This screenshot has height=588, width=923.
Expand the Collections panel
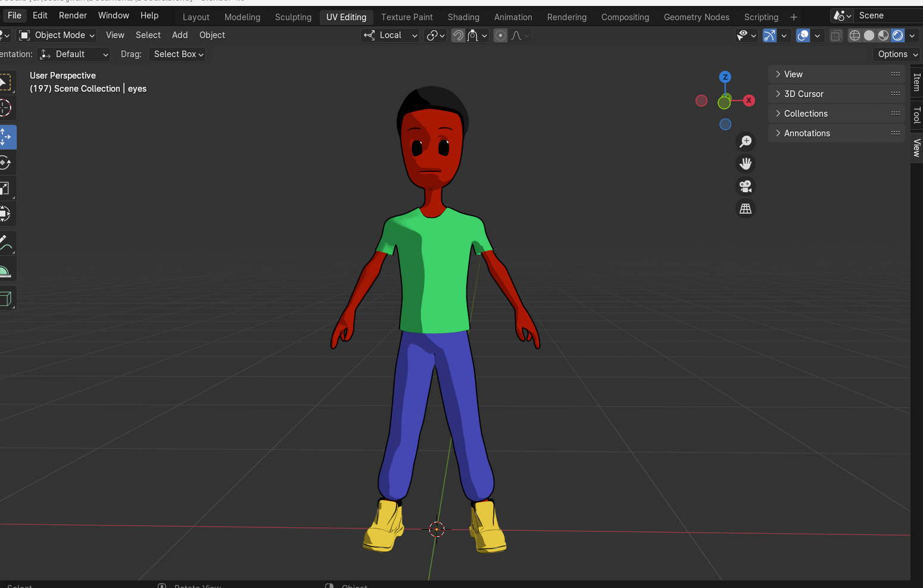click(x=837, y=114)
